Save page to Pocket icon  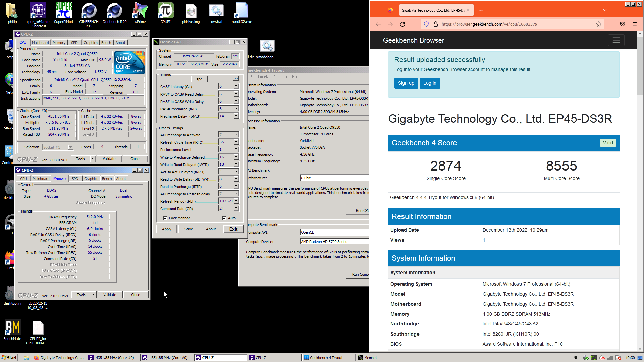623,24
